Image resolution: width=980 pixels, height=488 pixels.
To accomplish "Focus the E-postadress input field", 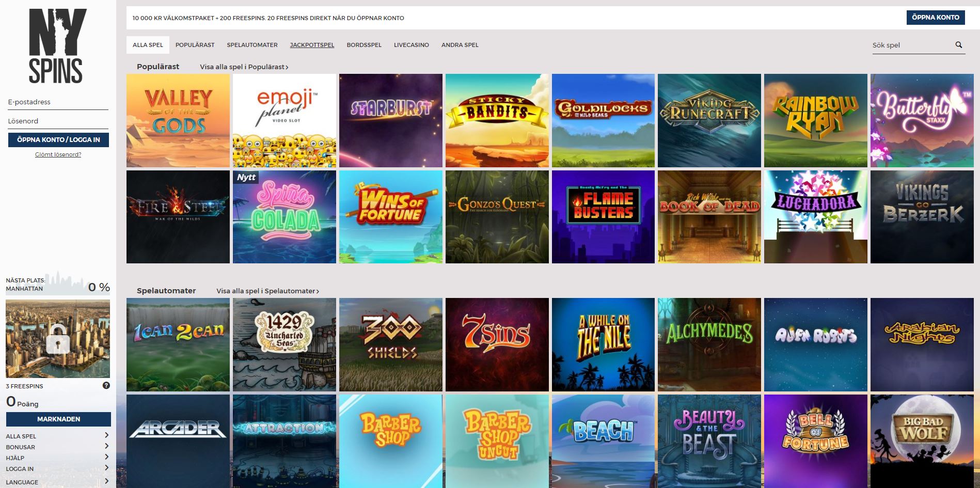I will click(58, 102).
